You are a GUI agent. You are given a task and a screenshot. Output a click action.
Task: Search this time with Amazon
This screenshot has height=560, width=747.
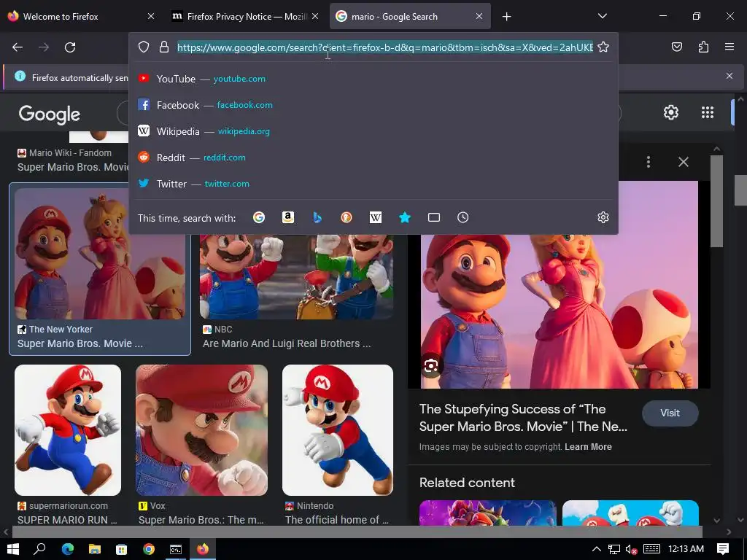coord(287,217)
